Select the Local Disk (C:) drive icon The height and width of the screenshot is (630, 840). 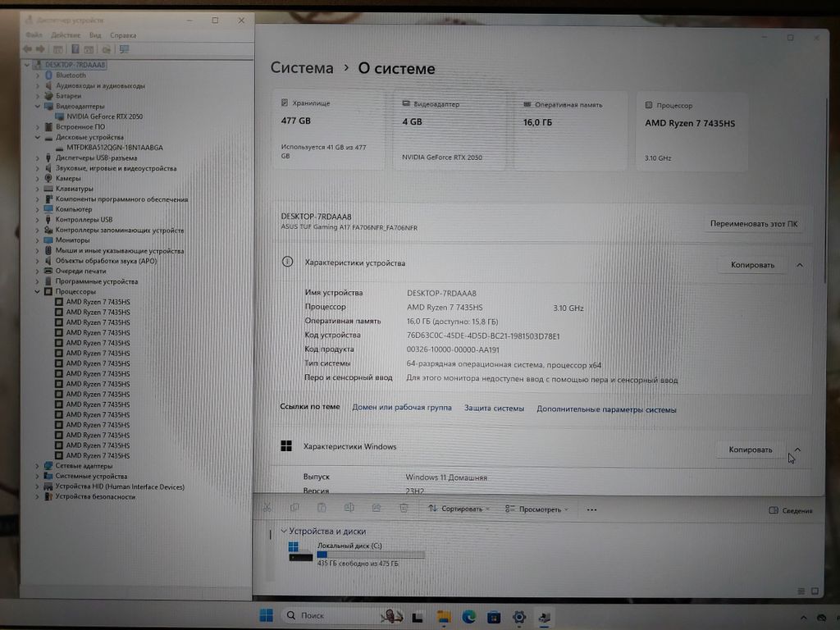(x=300, y=551)
